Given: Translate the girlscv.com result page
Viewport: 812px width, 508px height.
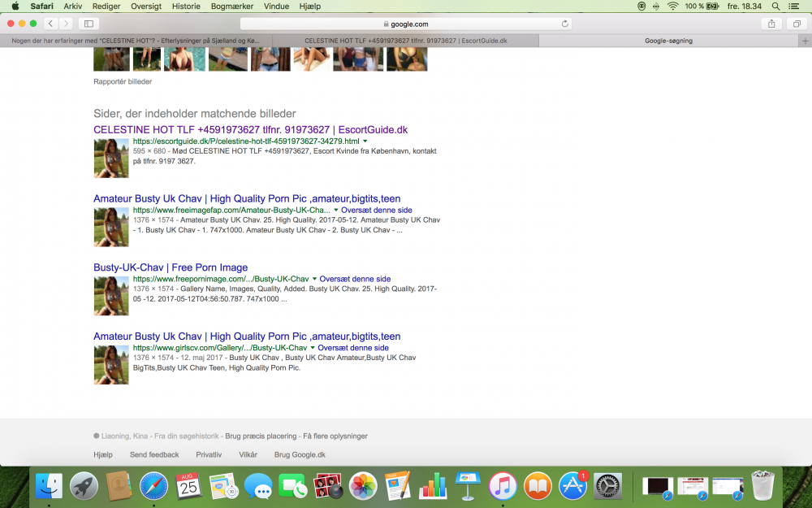Looking at the screenshot, I should [x=353, y=348].
